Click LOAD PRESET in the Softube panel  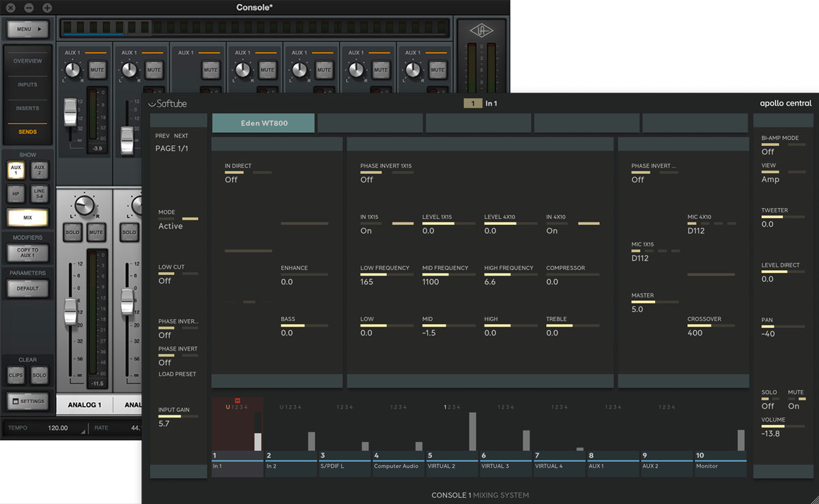point(177,374)
